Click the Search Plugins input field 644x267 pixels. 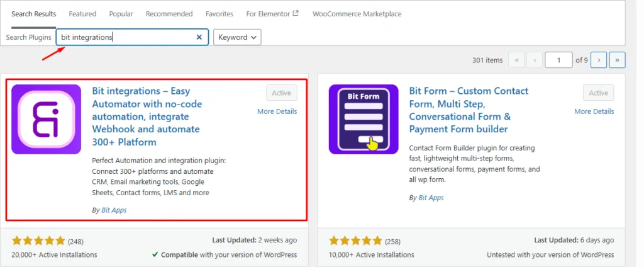pos(126,37)
